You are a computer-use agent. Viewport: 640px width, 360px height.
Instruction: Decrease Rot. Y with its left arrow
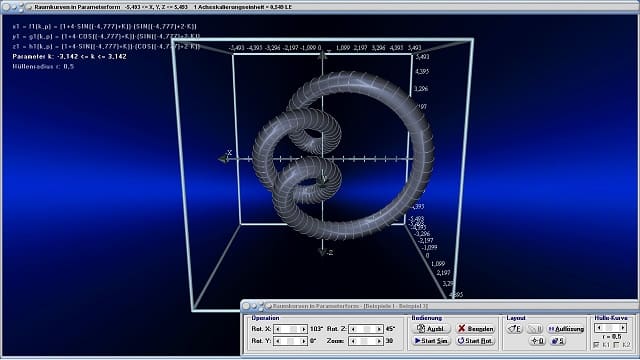[x=278, y=341]
